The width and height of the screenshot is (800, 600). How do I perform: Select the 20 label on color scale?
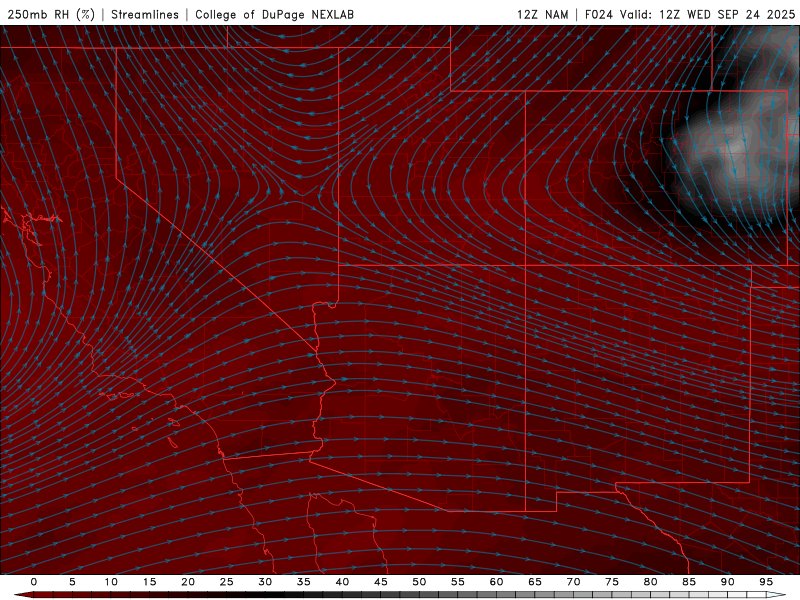(188, 582)
